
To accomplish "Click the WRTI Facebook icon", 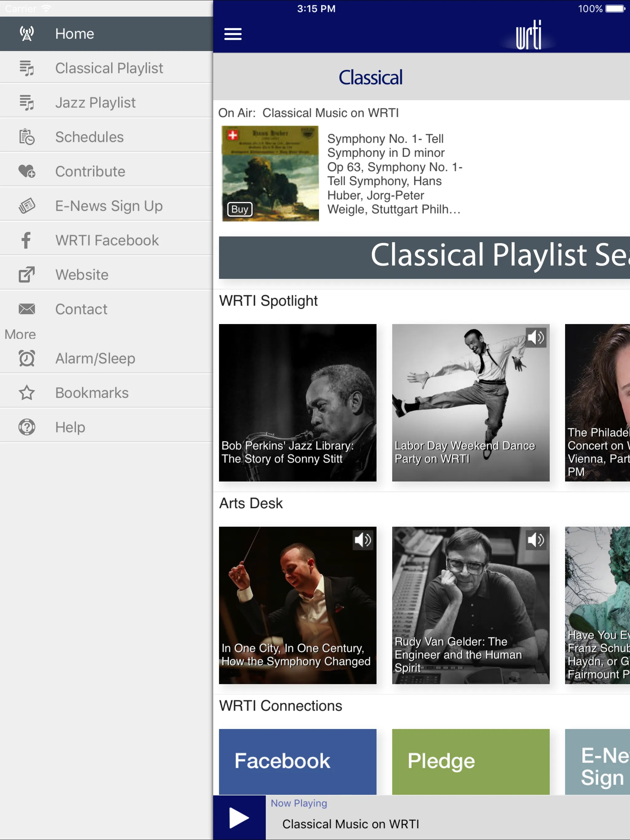I will [x=26, y=240].
